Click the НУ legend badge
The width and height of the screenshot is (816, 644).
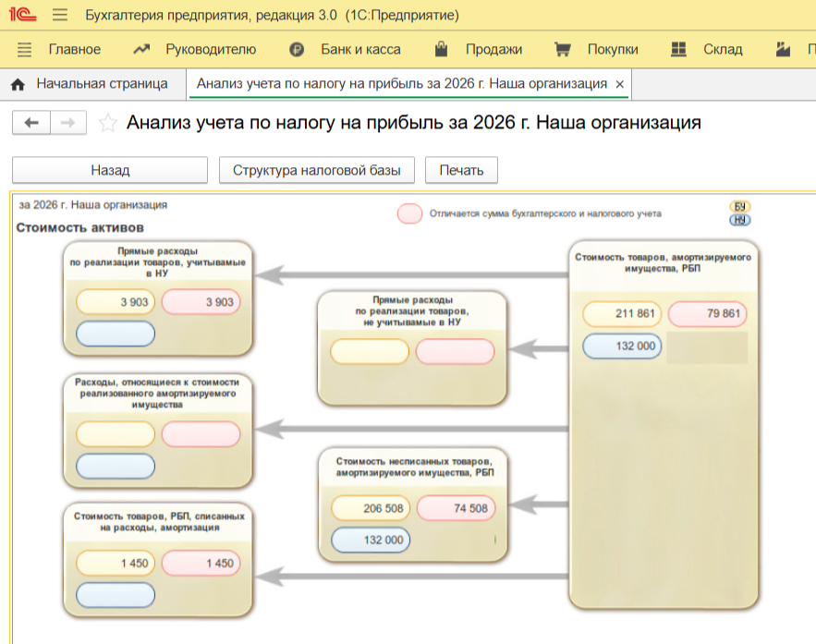(739, 220)
